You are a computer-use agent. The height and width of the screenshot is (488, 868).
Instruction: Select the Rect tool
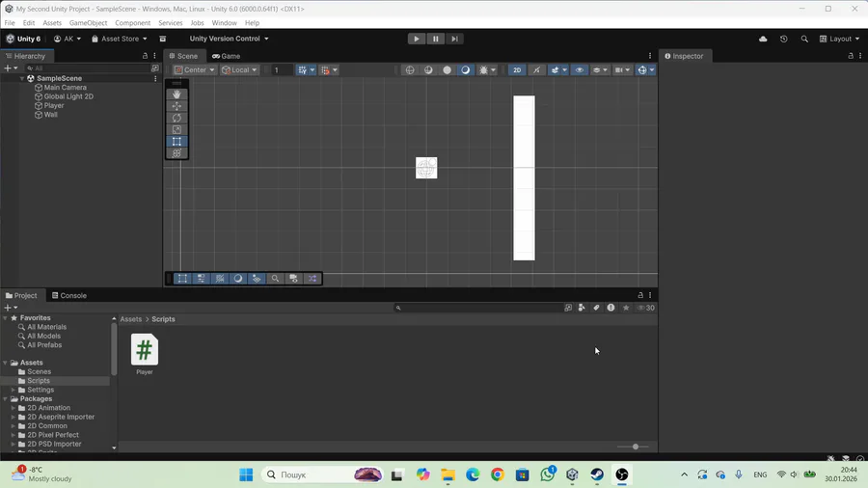click(176, 142)
